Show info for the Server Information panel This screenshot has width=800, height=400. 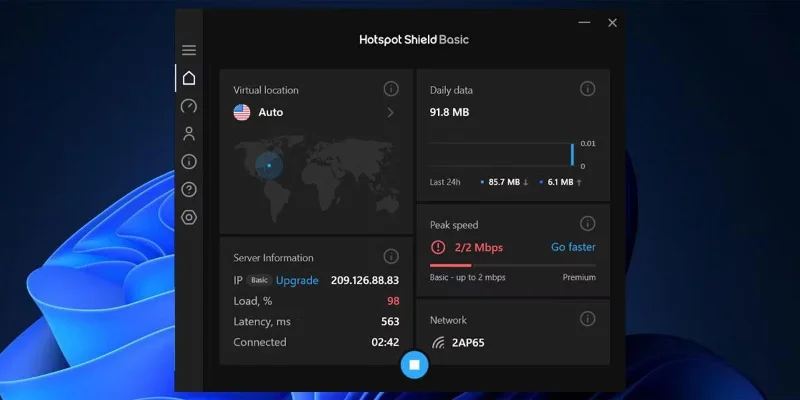point(391,256)
